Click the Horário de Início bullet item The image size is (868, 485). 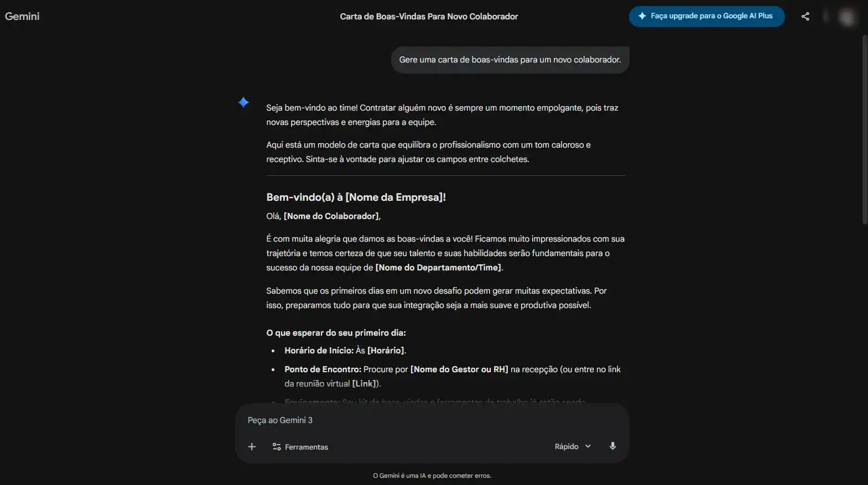click(x=345, y=351)
